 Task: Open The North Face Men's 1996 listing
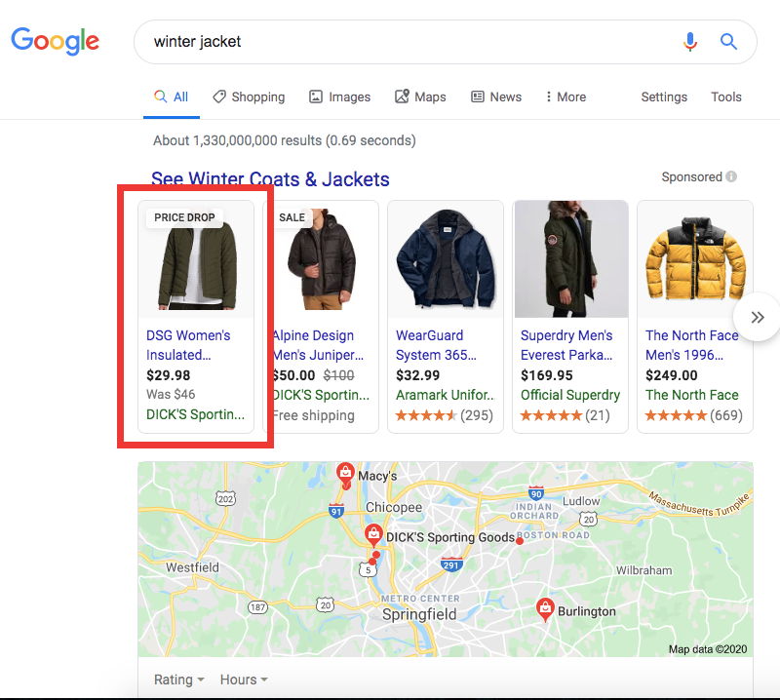(x=692, y=345)
